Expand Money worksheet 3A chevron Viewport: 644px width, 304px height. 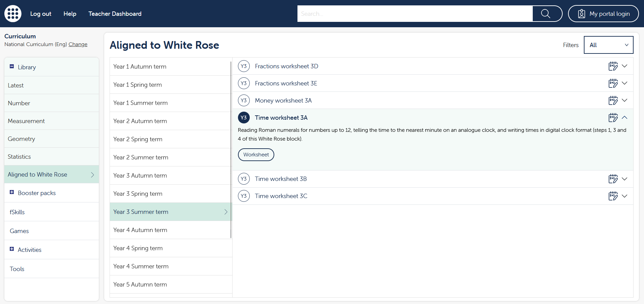pos(625,100)
